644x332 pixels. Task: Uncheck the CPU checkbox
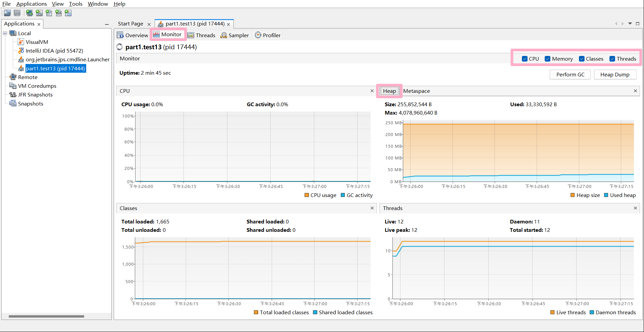click(x=525, y=59)
